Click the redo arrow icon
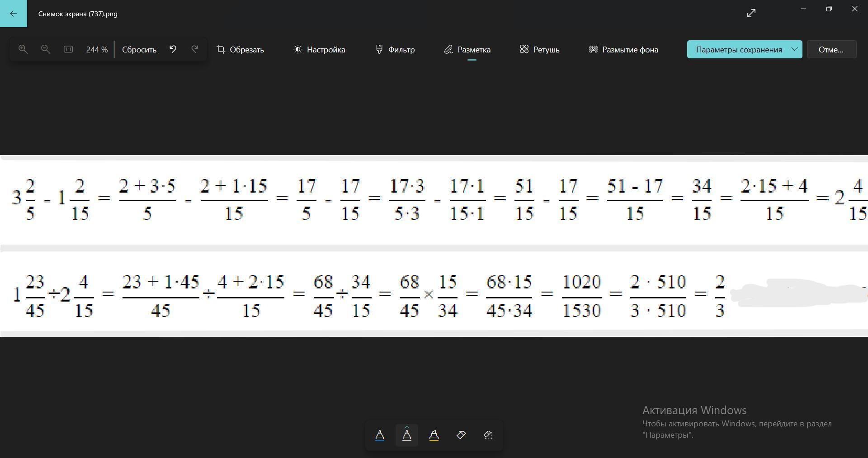Screen dimensions: 868x458 tap(195, 49)
